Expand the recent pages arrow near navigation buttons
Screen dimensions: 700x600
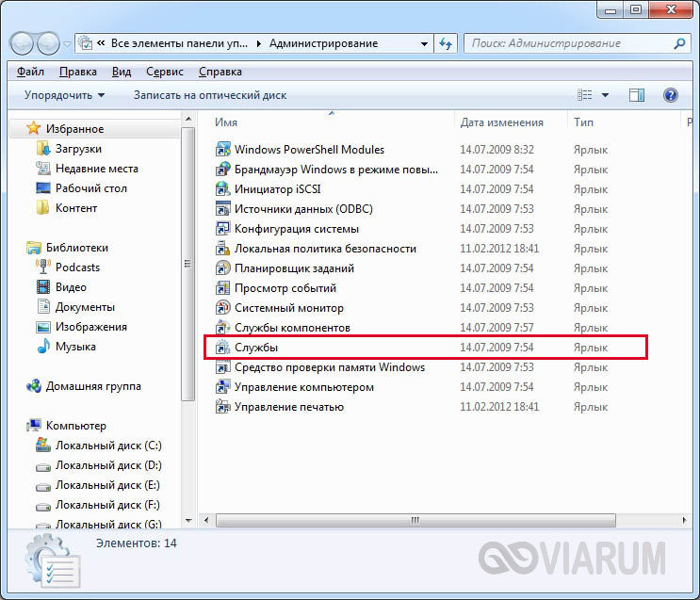(68, 44)
